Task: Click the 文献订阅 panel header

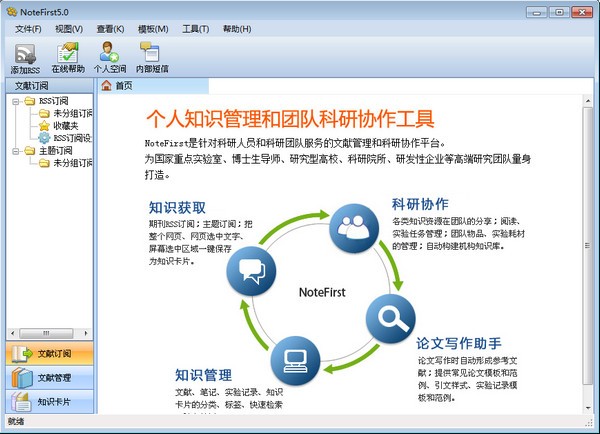Action: 49,86
